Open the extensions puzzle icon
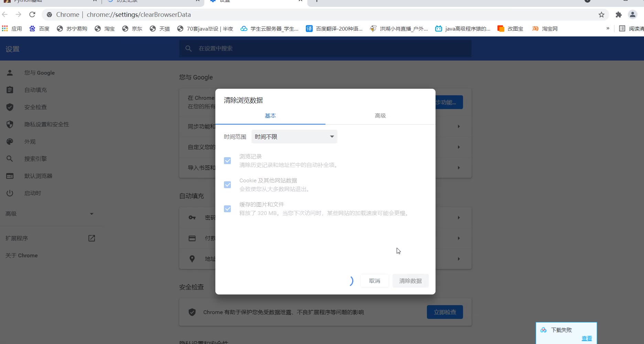The height and width of the screenshot is (344, 644). (x=619, y=14)
